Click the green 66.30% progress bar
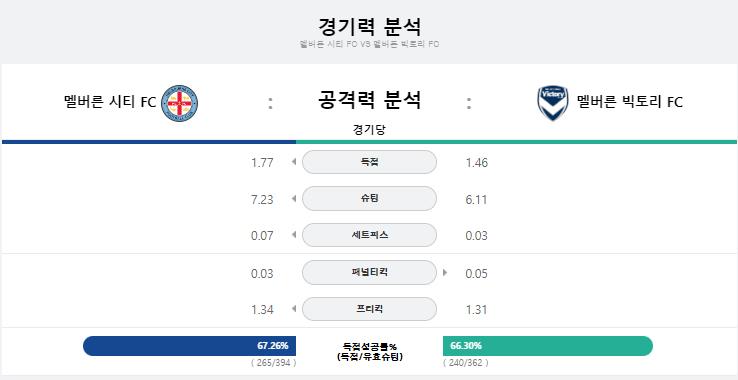The height and width of the screenshot is (380, 738). coord(548,346)
